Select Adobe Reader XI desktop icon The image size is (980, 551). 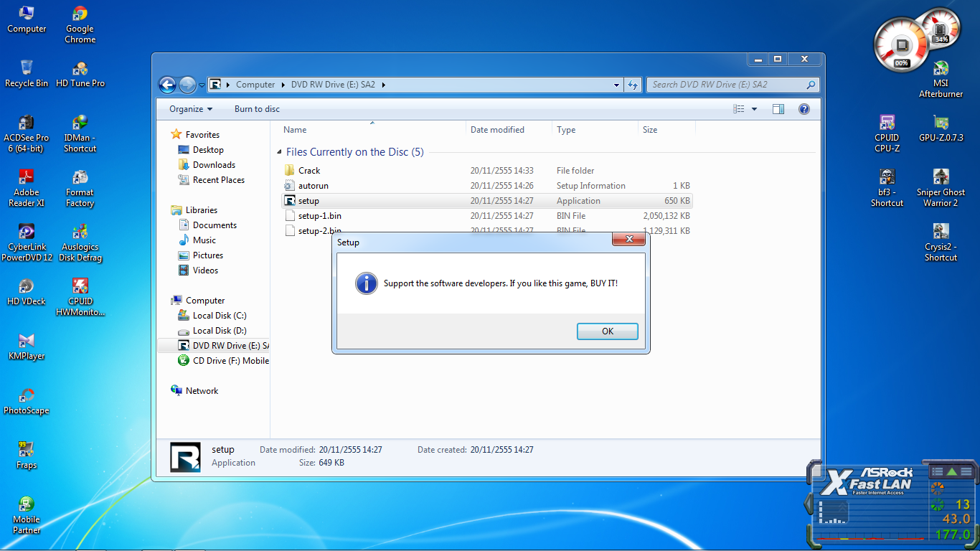[x=27, y=188]
